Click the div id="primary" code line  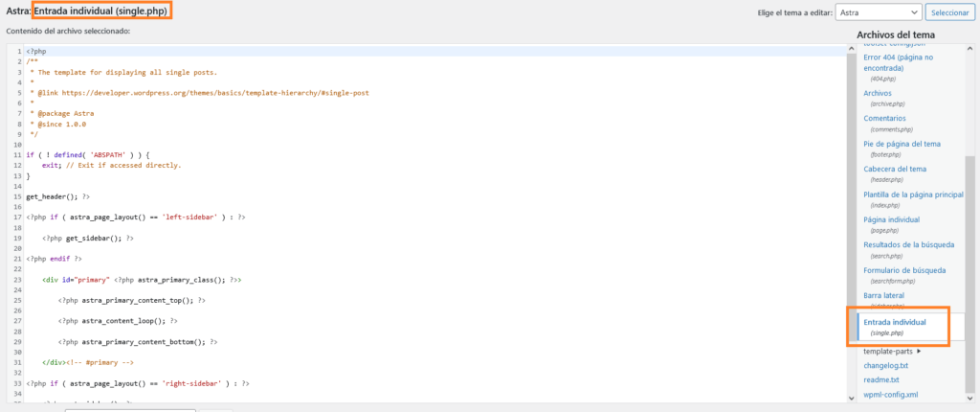point(142,280)
